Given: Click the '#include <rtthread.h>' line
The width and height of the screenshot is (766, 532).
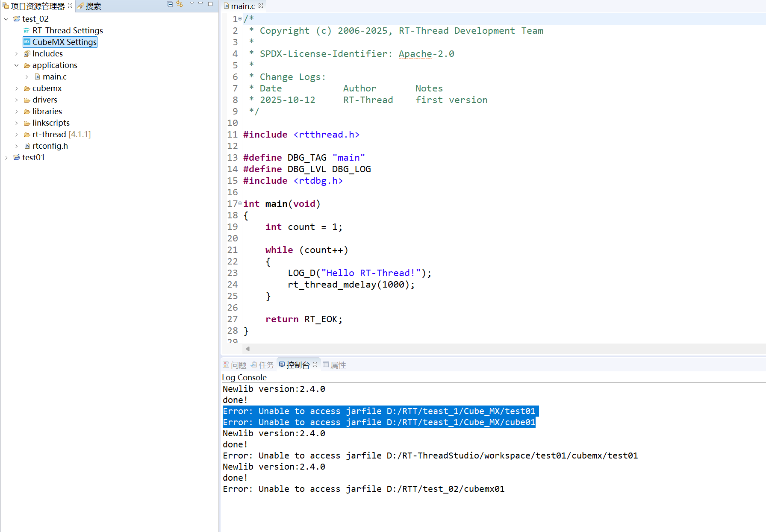Looking at the screenshot, I should 301,135.
